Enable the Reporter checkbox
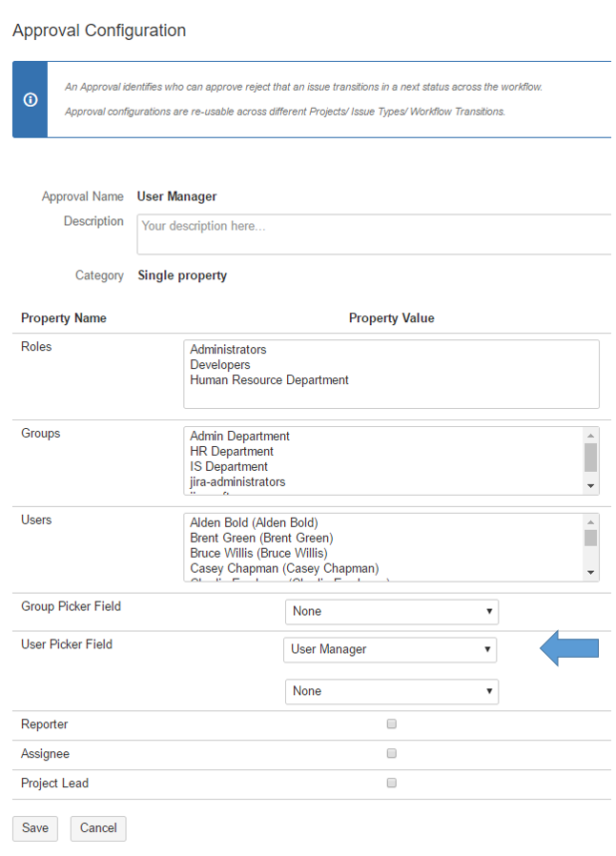 391,724
